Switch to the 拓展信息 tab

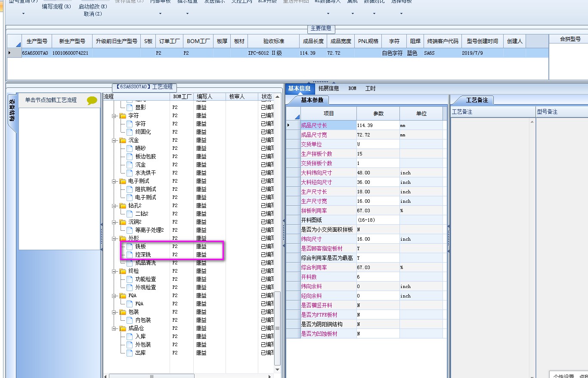click(x=328, y=88)
